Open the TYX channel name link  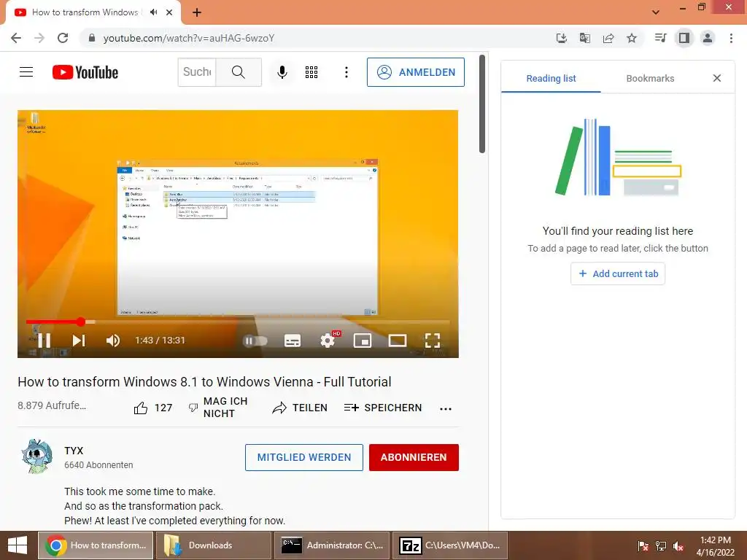click(74, 451)
